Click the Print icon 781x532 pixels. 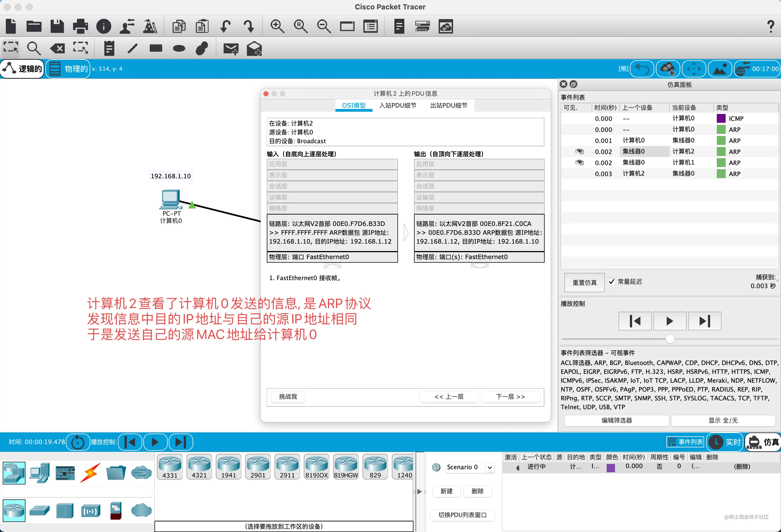click(80, 26)
